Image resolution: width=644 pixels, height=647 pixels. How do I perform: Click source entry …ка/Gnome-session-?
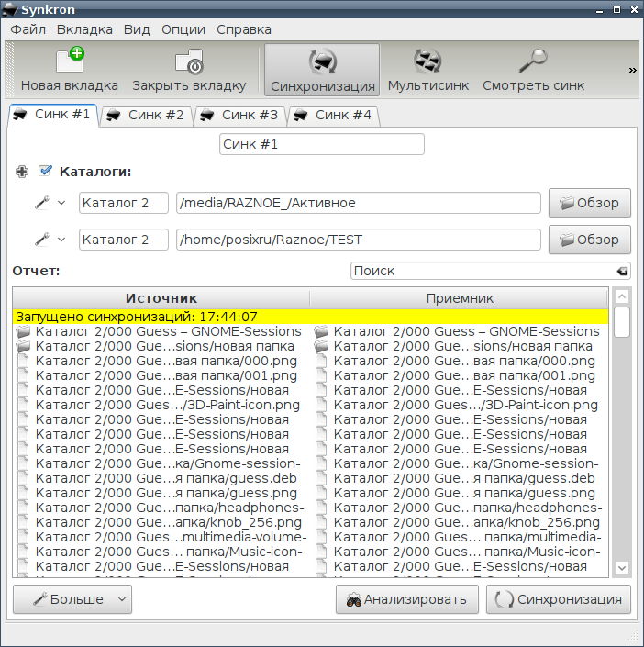[168, 463]
